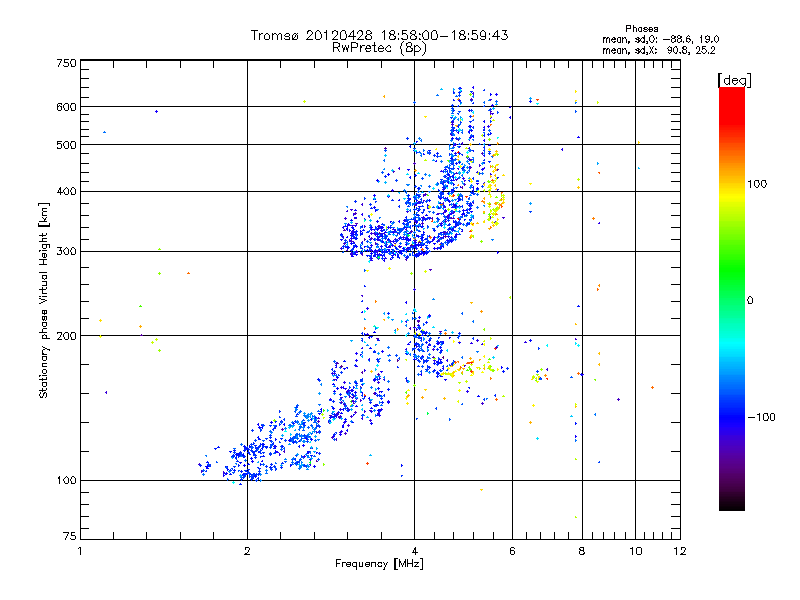Click the 'mean, sd,O: -88.6, 19.0' line
The image size is (800, 600).
tap(661, 39)
